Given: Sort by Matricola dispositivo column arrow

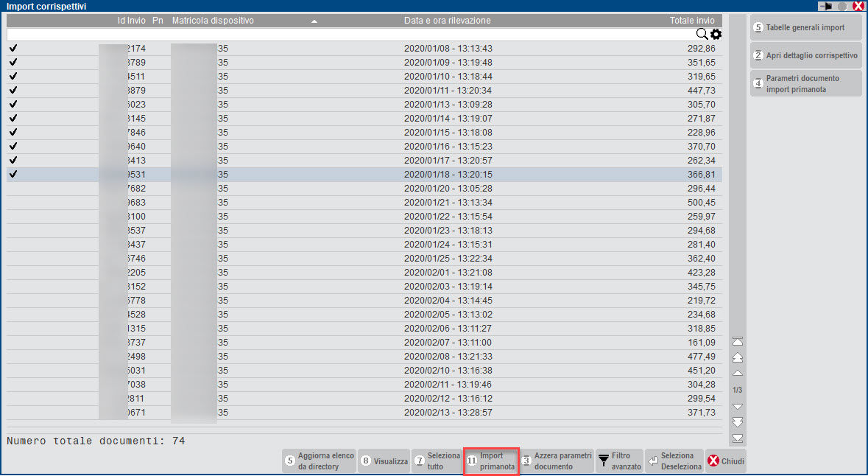Looking at the screenshot, I should tap(314, 21).
